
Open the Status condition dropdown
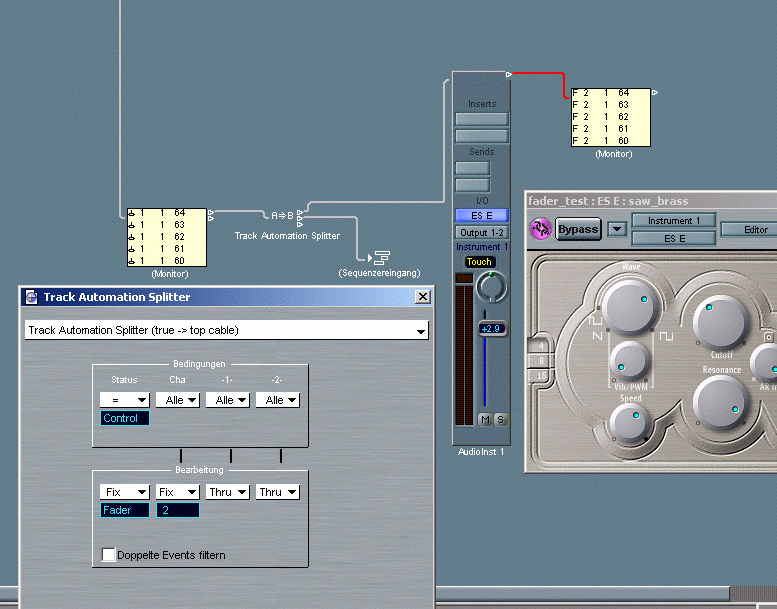[x=124, y=400]
